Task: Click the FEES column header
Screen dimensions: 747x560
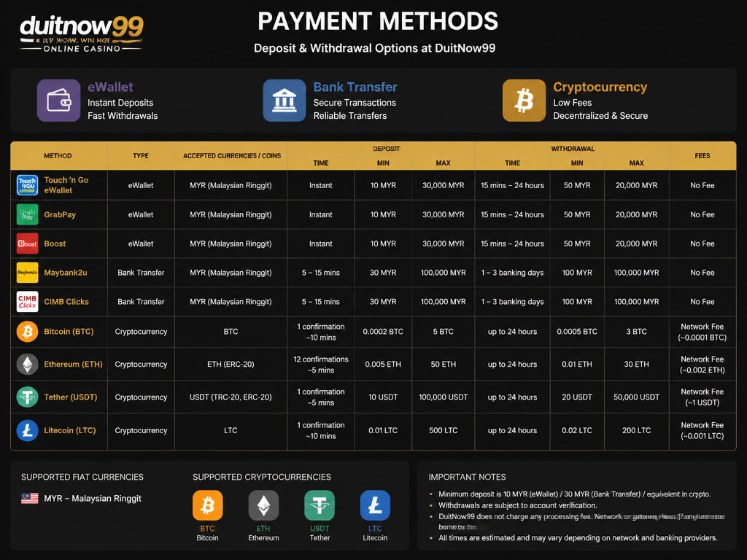Action: click(x=703, y=156)
